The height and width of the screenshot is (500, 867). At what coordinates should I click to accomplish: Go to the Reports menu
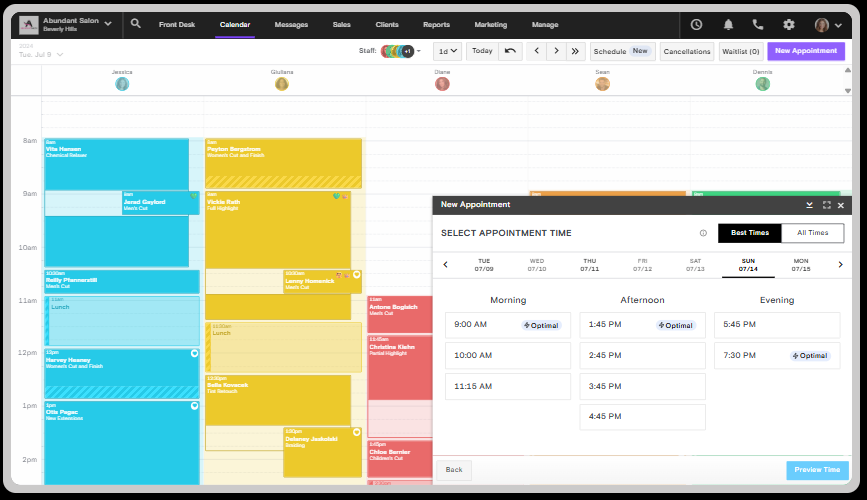pos(436,24)
